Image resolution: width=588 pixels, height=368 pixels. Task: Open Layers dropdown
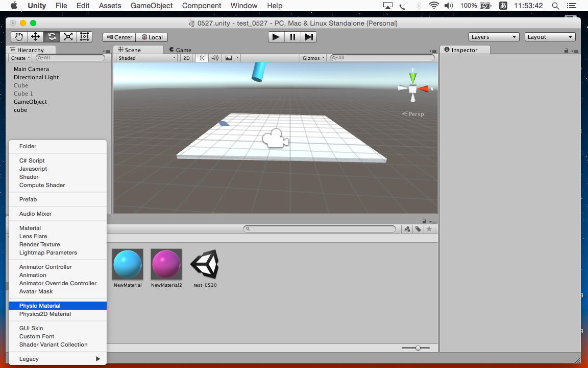point(494,37)
